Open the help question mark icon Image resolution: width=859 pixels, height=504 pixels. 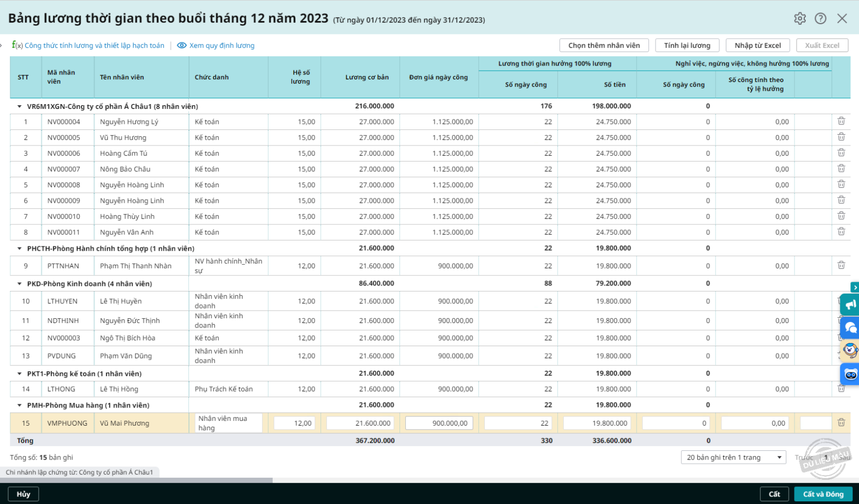coord(820,18)
